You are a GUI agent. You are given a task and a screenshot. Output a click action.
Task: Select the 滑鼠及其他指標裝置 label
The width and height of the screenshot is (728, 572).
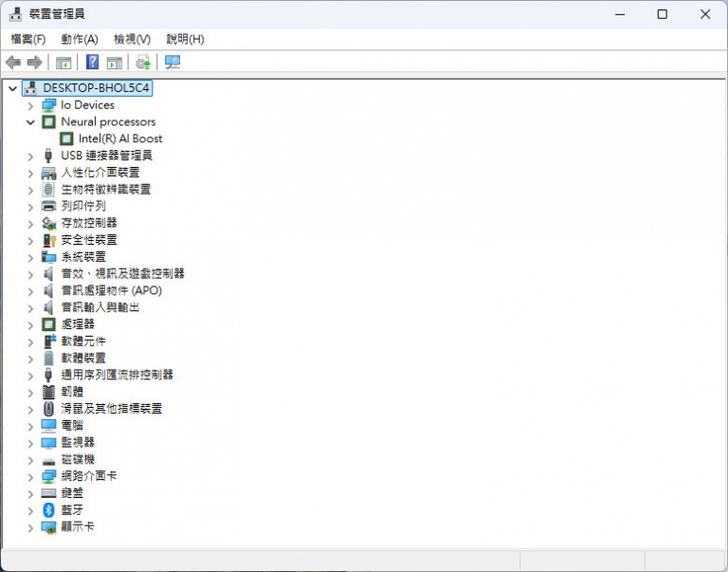(x=112, y=409)
